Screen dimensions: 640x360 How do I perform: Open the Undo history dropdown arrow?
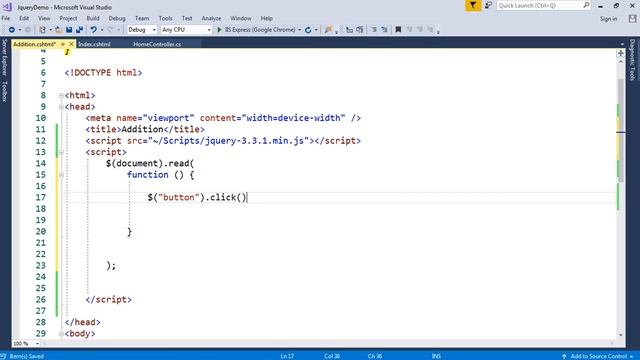coord(102,30)
